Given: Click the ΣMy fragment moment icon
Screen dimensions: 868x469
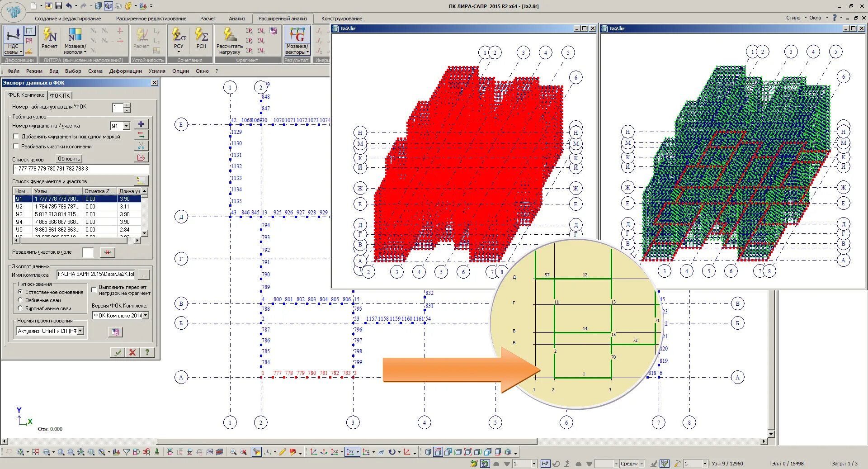Looking at the screenshot, I should [261, 41].
